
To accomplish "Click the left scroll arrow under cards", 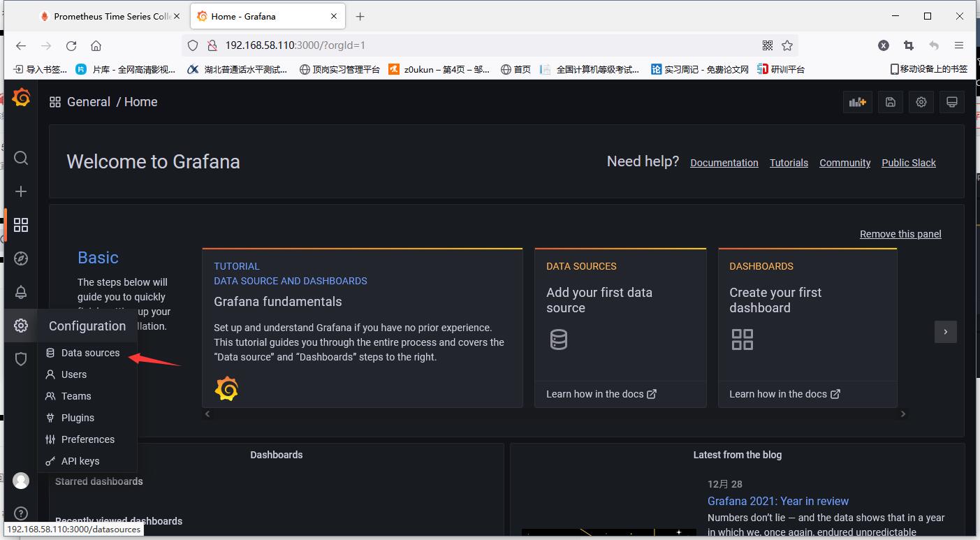I will click(x=207, y=414).
